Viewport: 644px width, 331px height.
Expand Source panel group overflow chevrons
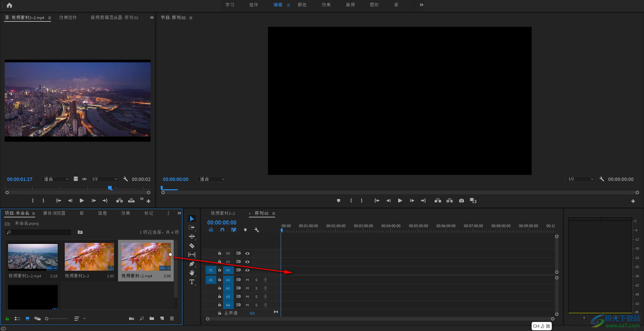[152, 17]
